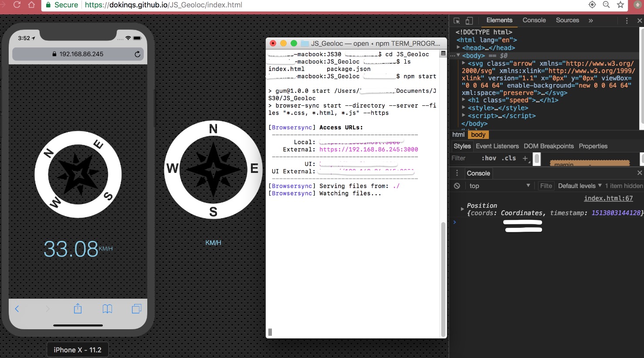Viewport: 644px width, 358px height.
Task: Open the Default levels dropdown
Action: point(580,186)
